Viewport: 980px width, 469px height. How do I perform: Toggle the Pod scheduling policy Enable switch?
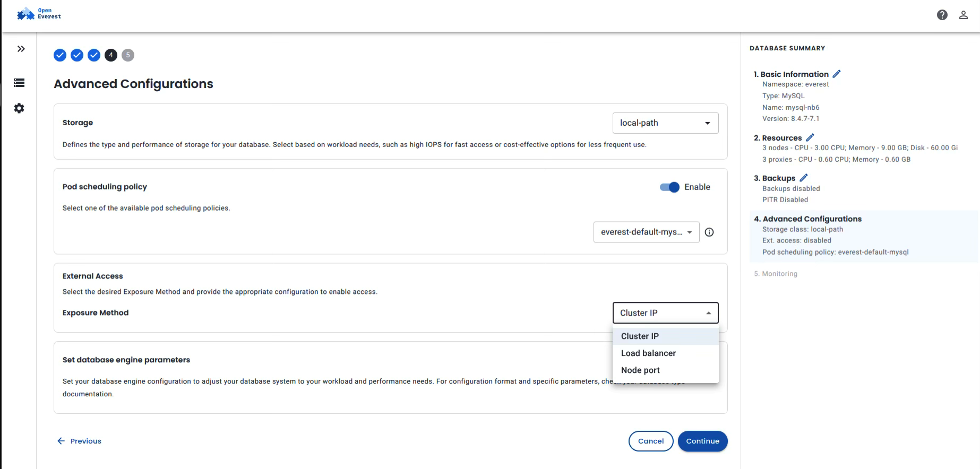[x=669, y=187]
